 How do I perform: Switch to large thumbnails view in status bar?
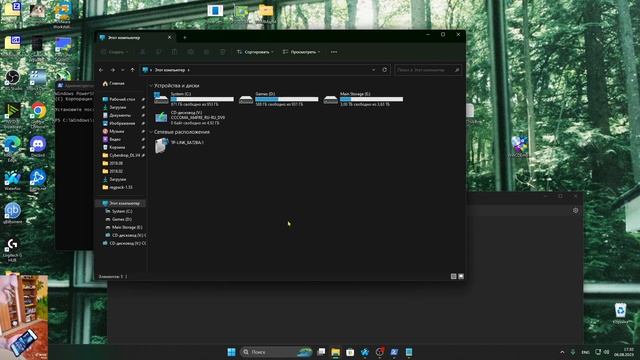pos(461,276)
